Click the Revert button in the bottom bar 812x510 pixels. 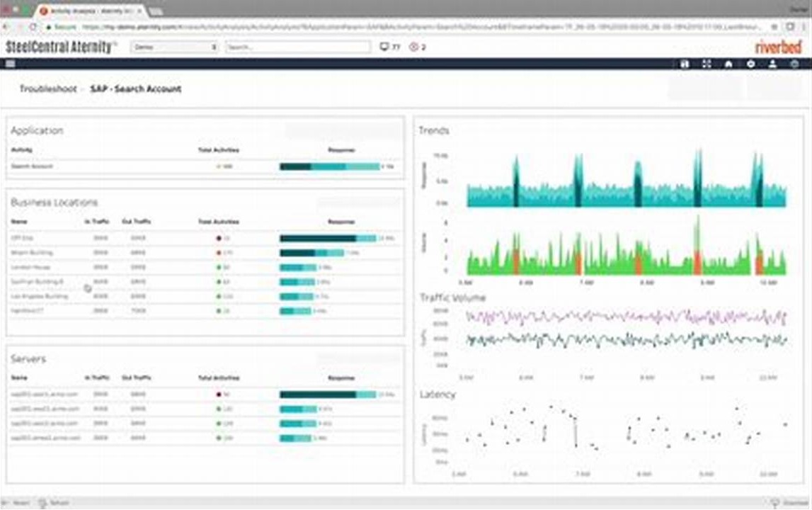(18, 503)
